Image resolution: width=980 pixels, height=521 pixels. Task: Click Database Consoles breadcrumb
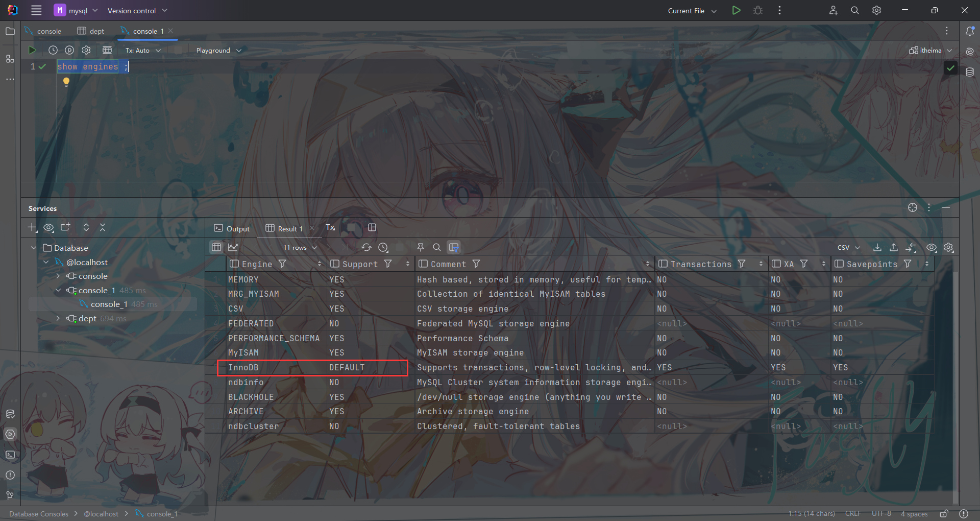click(x=39, y=514)
